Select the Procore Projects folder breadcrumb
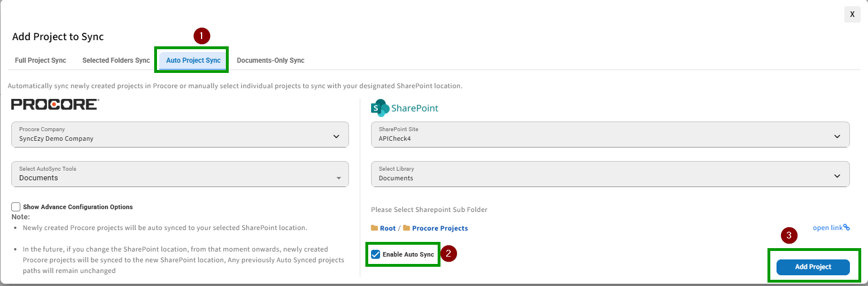 (440, 228)
